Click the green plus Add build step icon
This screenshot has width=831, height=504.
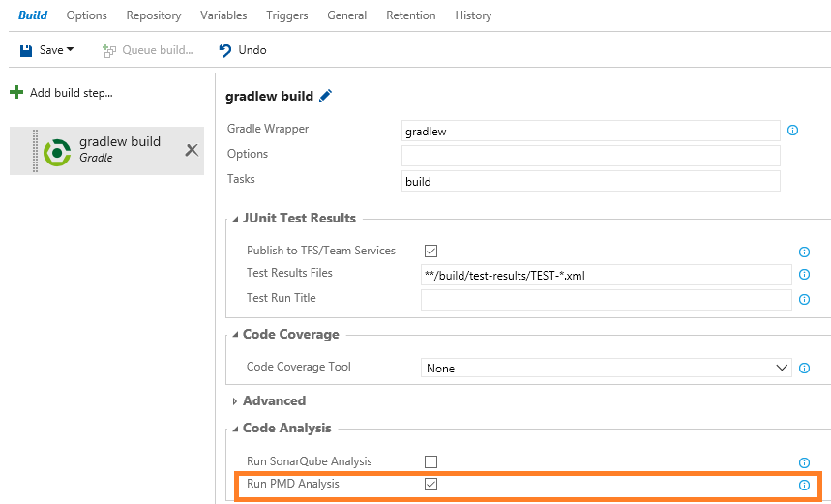coord(16,92)
